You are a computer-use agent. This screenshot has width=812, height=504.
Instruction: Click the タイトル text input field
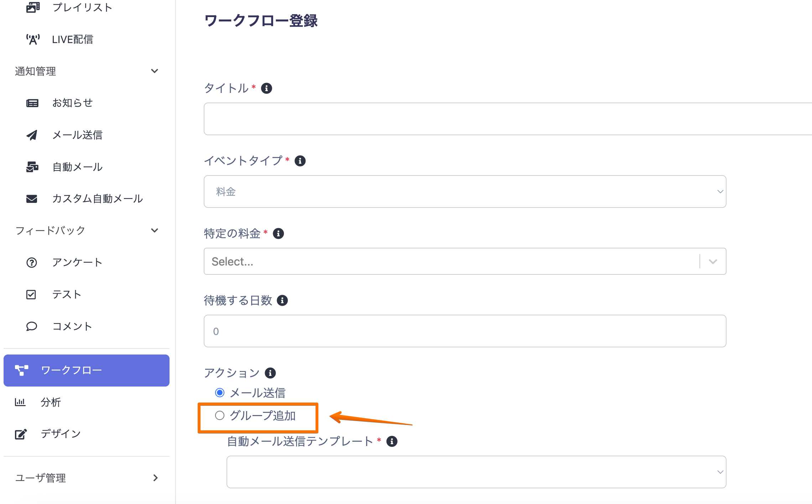tap(506, 119)
